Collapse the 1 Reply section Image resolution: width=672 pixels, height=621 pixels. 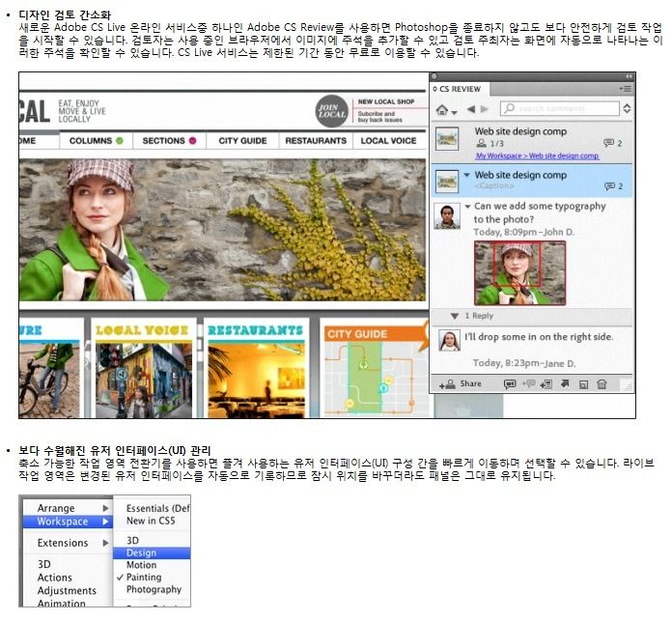click(x=455, y=316)
